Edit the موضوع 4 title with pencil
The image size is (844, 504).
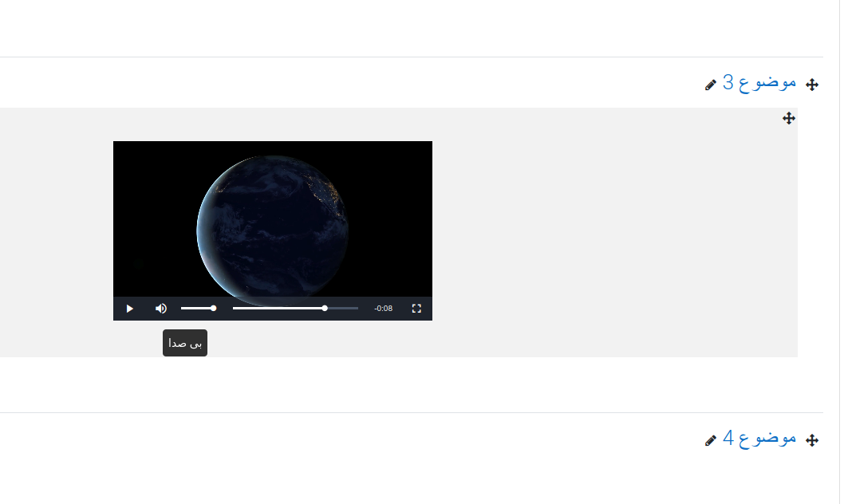click(711, 440)
